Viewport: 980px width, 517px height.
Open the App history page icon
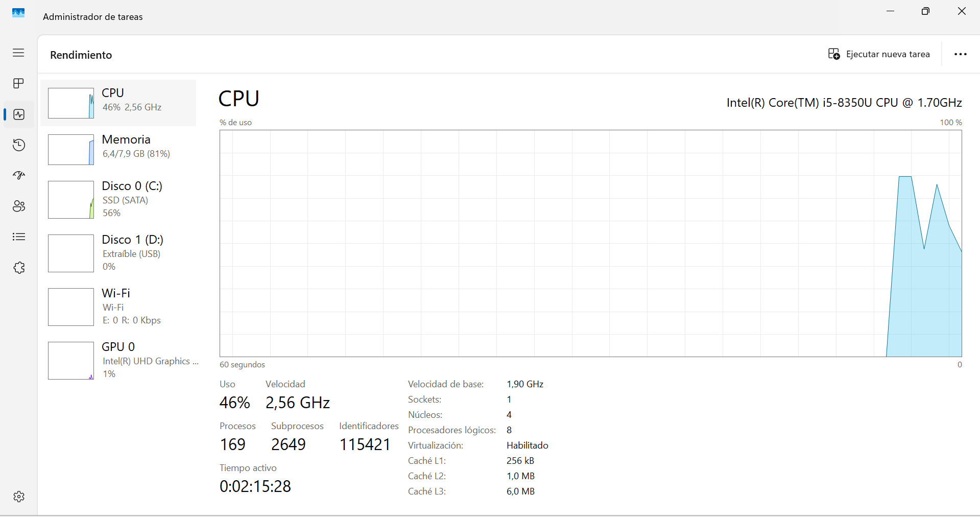(19, 145)
